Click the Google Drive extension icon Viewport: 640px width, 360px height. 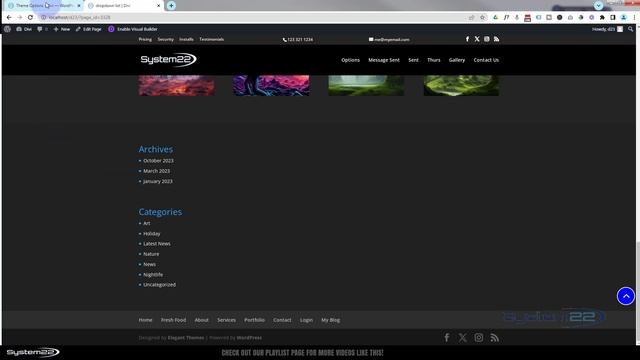point(496,18)
